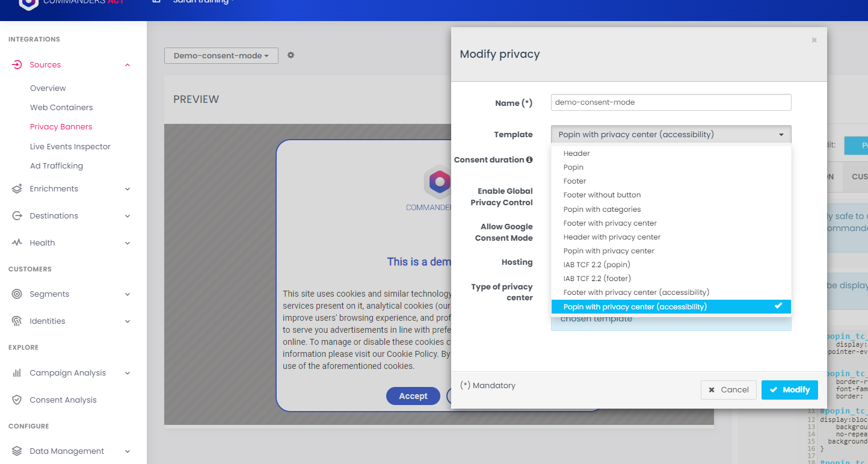
Task: Click the Consent duration info icon
Action: click(529, 160)
